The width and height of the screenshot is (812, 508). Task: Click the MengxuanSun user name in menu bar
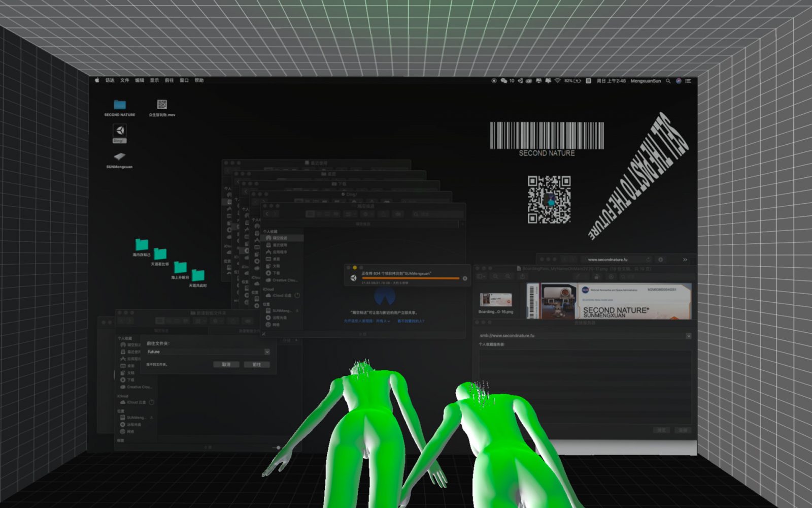pyautogui.click(x=646, y=81)
